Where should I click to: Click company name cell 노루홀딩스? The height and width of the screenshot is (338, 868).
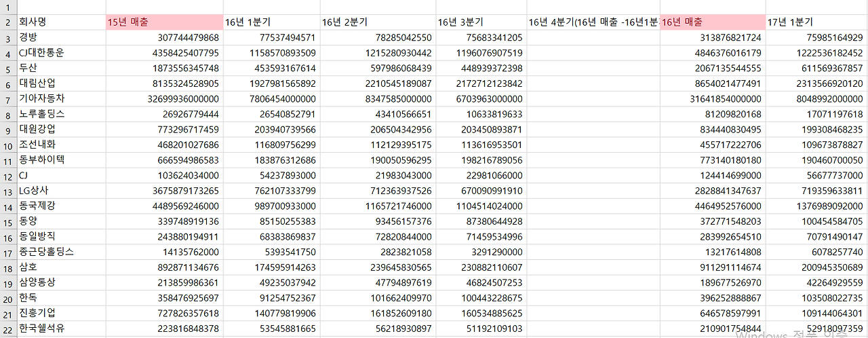pos(61,114)
